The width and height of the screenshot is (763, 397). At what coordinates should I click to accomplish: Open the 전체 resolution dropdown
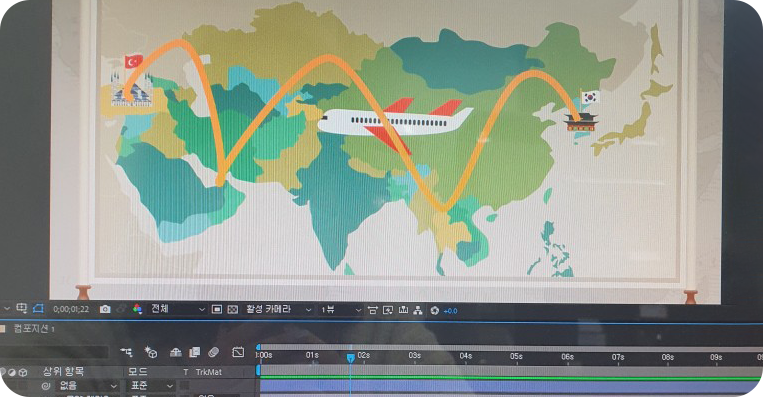coord(177,309)
